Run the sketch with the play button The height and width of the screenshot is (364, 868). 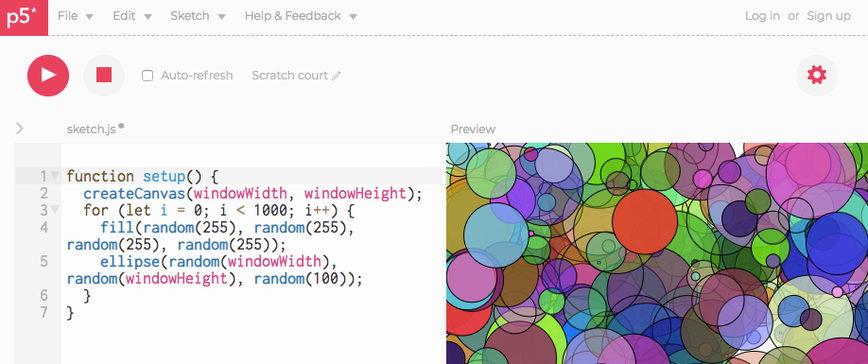[48, 76]
